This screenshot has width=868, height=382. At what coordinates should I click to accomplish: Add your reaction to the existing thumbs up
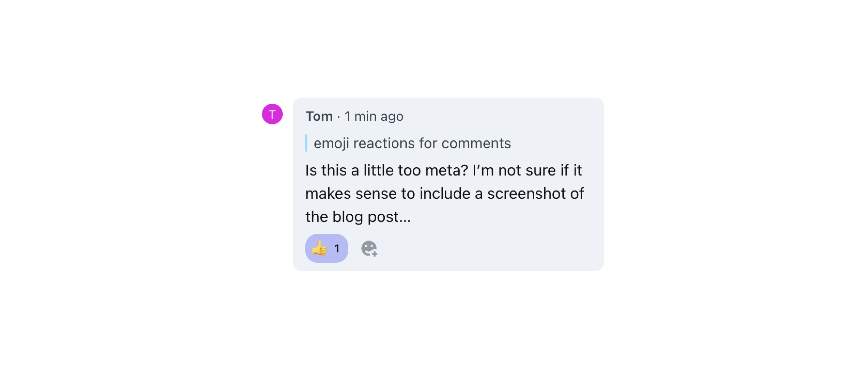pyautogui.click(x=326, y=248)
